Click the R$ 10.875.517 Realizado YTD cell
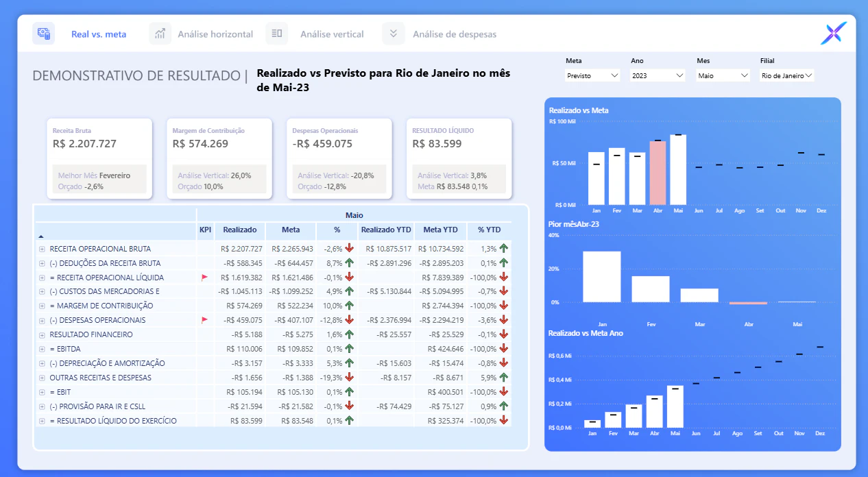This screenshot has height=477, width=868. coord(387,249)
